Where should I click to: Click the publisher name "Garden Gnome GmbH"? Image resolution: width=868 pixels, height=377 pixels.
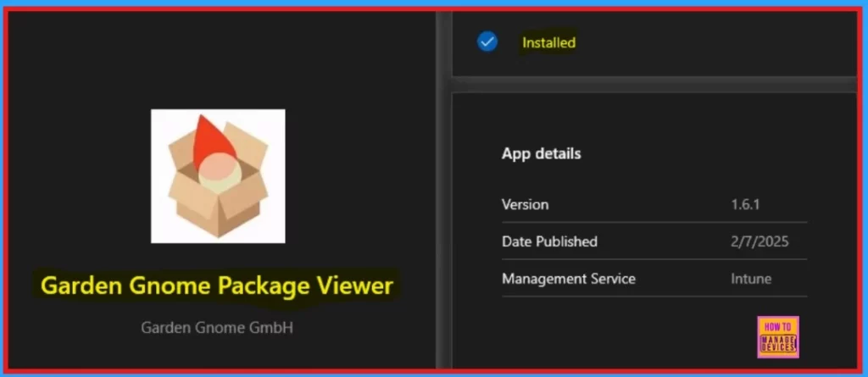point(217,328)
